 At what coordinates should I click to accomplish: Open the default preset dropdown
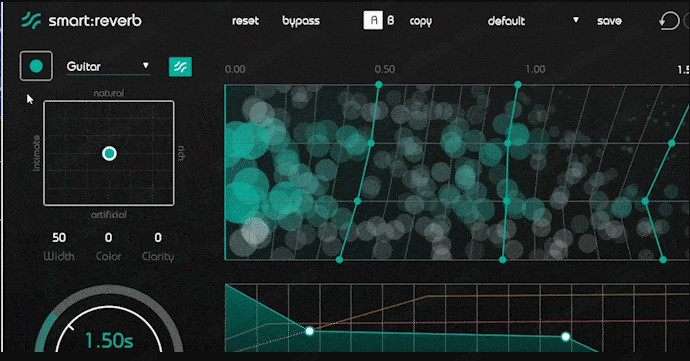coord(533,21)
